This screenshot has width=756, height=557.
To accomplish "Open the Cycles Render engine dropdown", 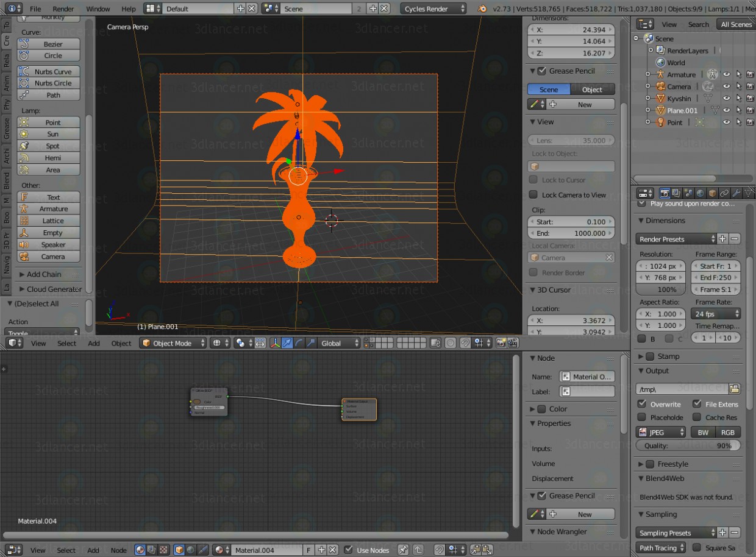I will point(433,9).
